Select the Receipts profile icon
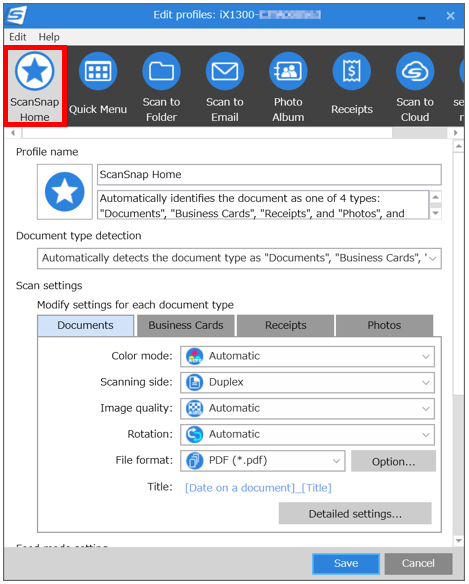The width and height of the screenshot is (469, 584). tap(352, 71)
